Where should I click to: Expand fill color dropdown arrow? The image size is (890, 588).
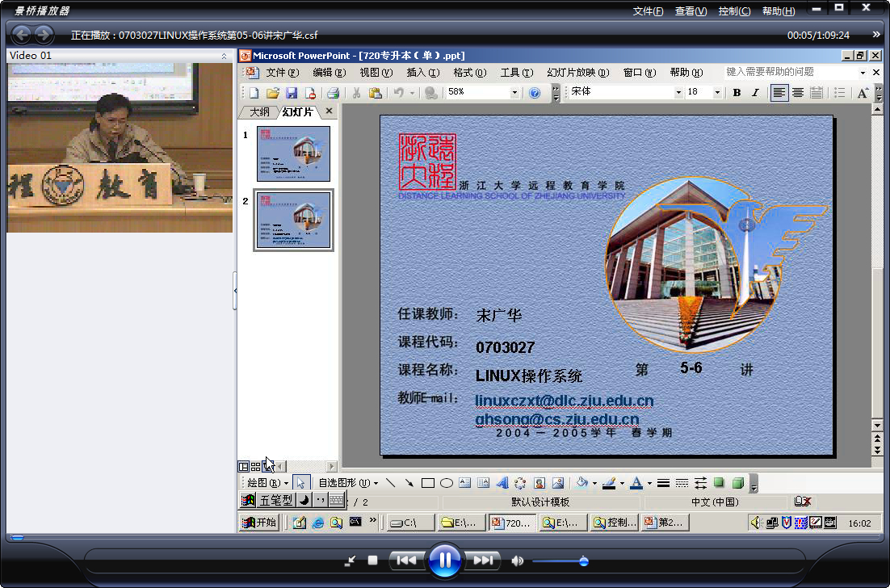(x=595, y=484)
